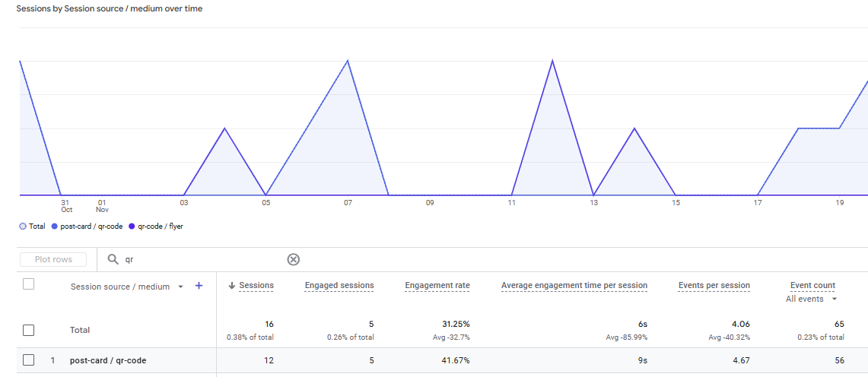Sort by Average engagement time per session
The image size is (868, 377).
click(x=574, y=286)
